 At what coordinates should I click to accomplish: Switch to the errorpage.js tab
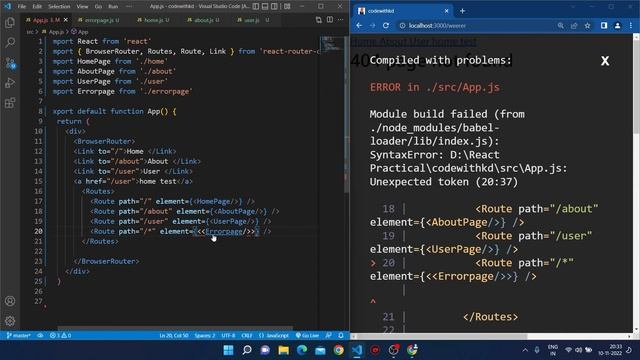[98, 20]
